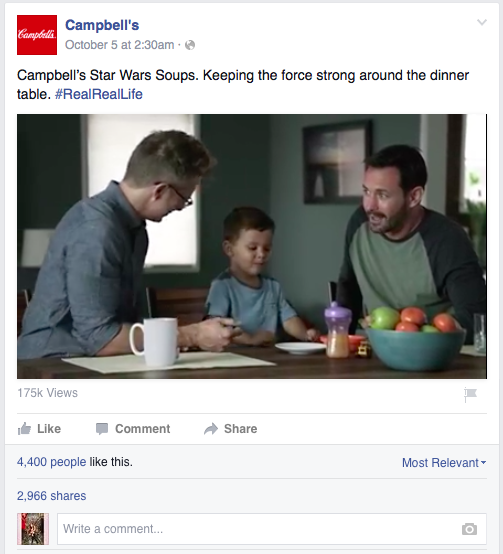Viewport: 503px width, 554px height.
Task: Focus the Write a comment field
Action: pos(272,529)
